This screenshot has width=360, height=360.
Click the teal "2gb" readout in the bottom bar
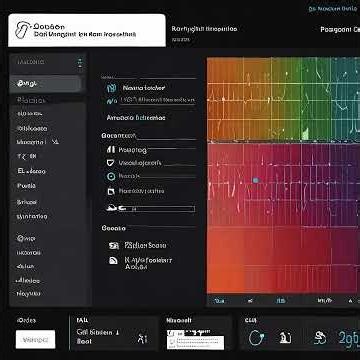[349, 338]
